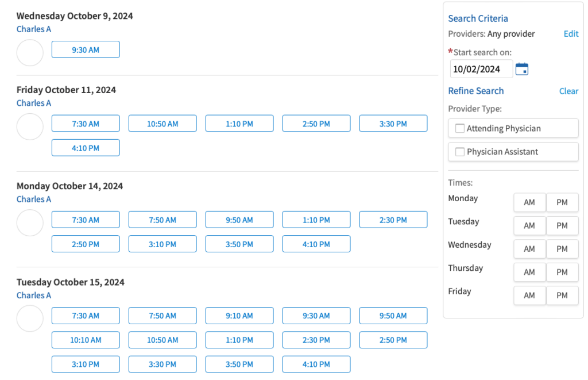Screen dimensions: 588x380
Task: Pick 10:10 AM slot on Tuesday October 15
Action: pos(86,340)
